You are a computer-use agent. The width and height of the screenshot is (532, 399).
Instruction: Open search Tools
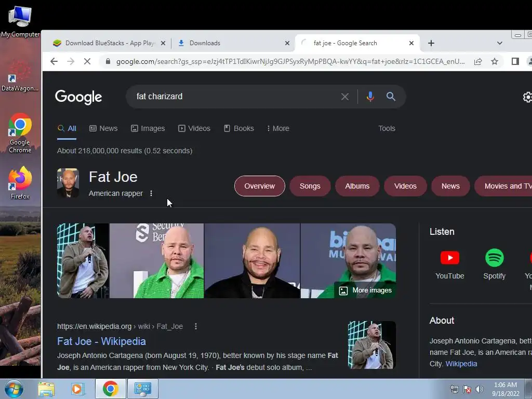[387, 129]
